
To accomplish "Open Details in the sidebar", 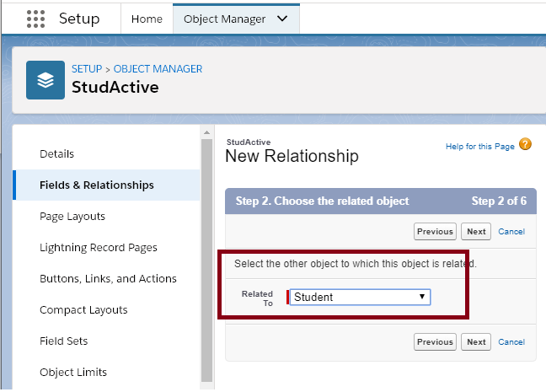I will (x=56, y=154).
